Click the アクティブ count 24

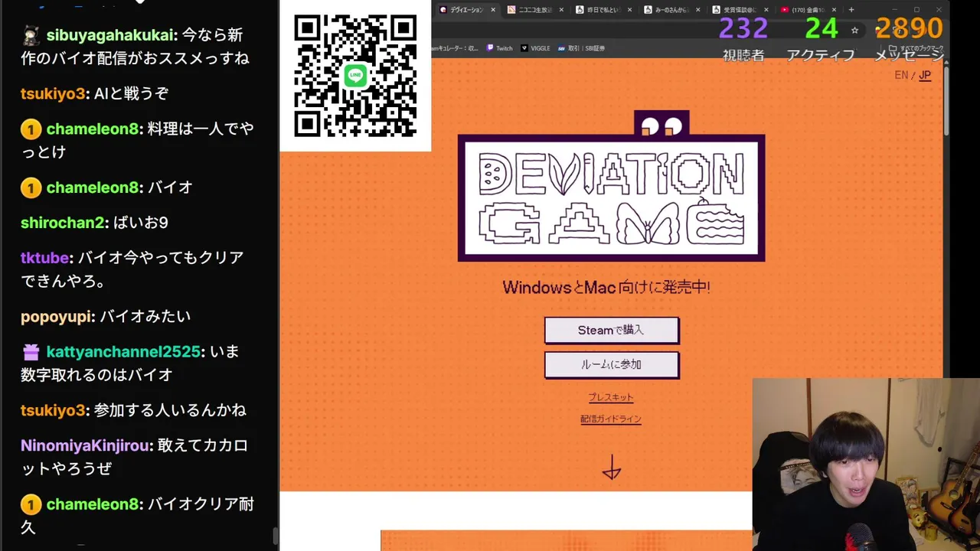[822, 29]
